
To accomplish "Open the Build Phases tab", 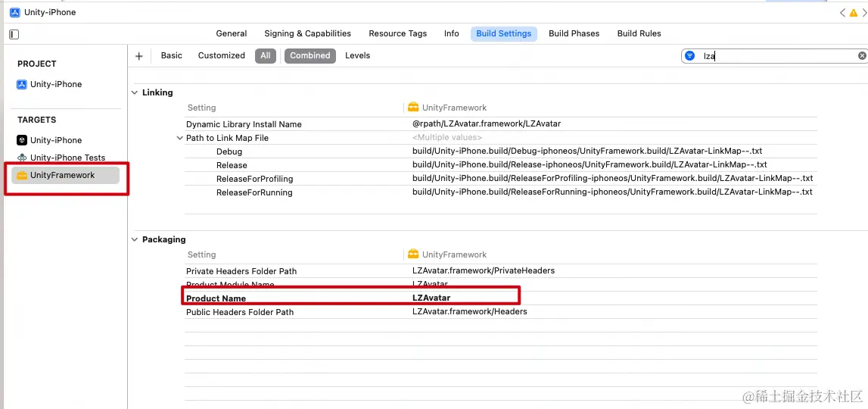I will coord(574,33).
